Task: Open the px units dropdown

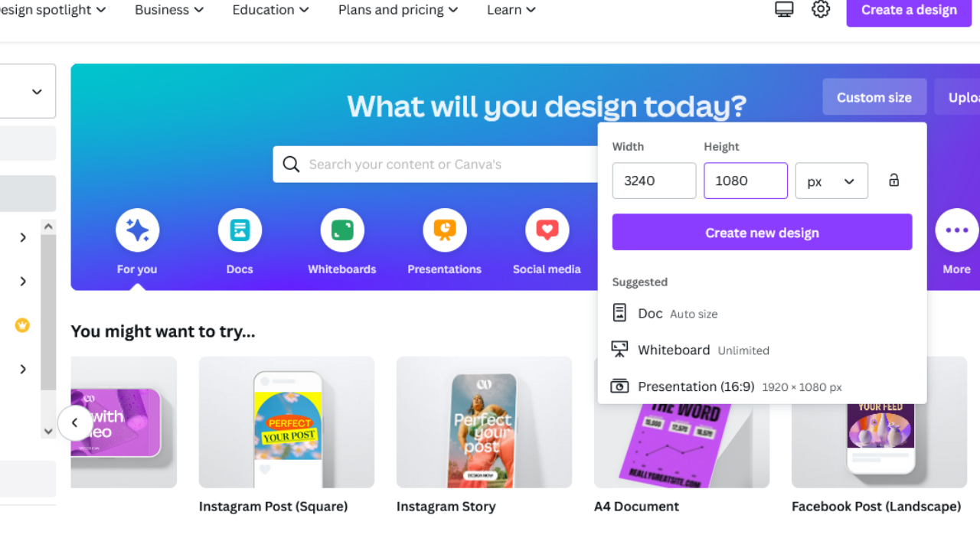Action: click(831, 181)
